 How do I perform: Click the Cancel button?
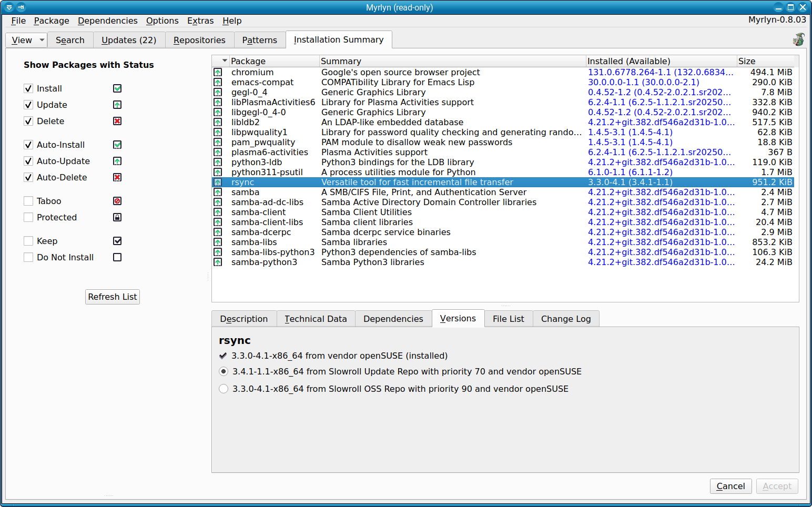coord(730,486)
